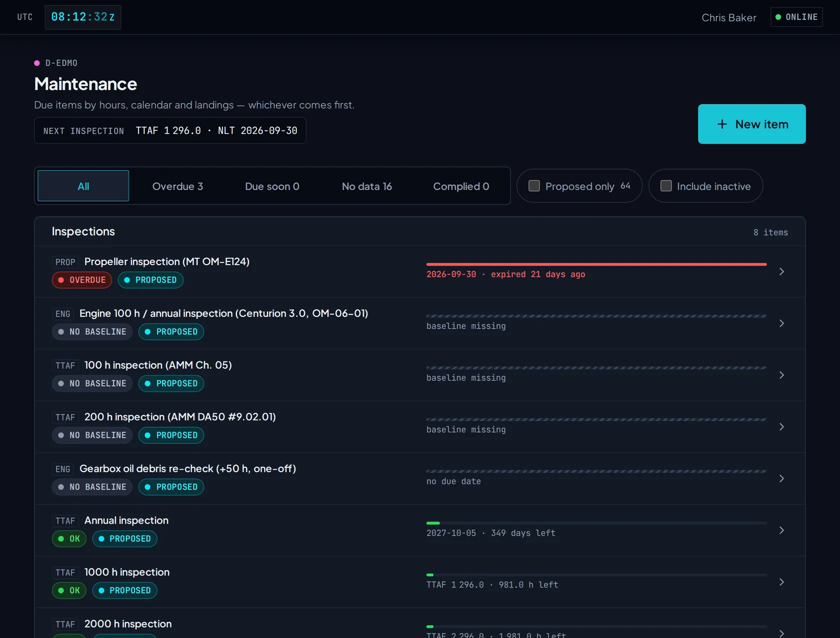The image size is (840, 638).
Task: Select the All filter tab
Action: click(x=83, y=186)
